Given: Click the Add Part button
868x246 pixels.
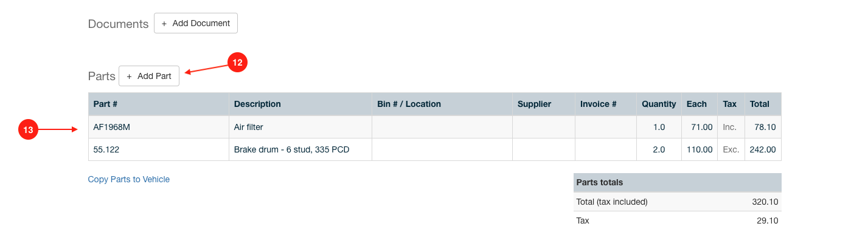Looking at the screenshot, I should [x=149, y=76].
